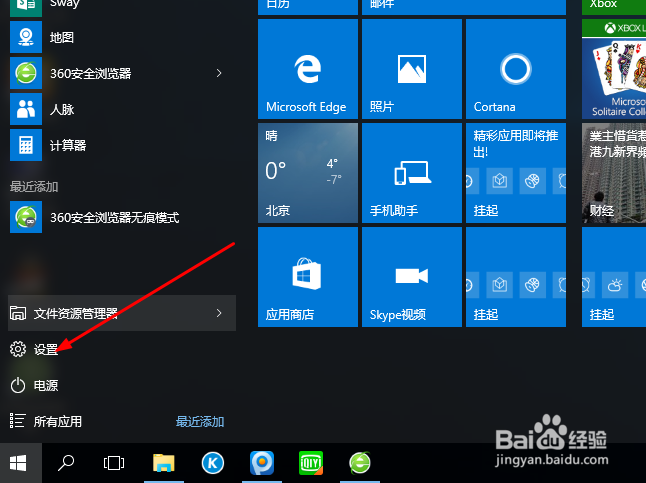Expand 360安全浏览器 jump list arrow
This screenshot has height=483, width=646.
point(219,73)
